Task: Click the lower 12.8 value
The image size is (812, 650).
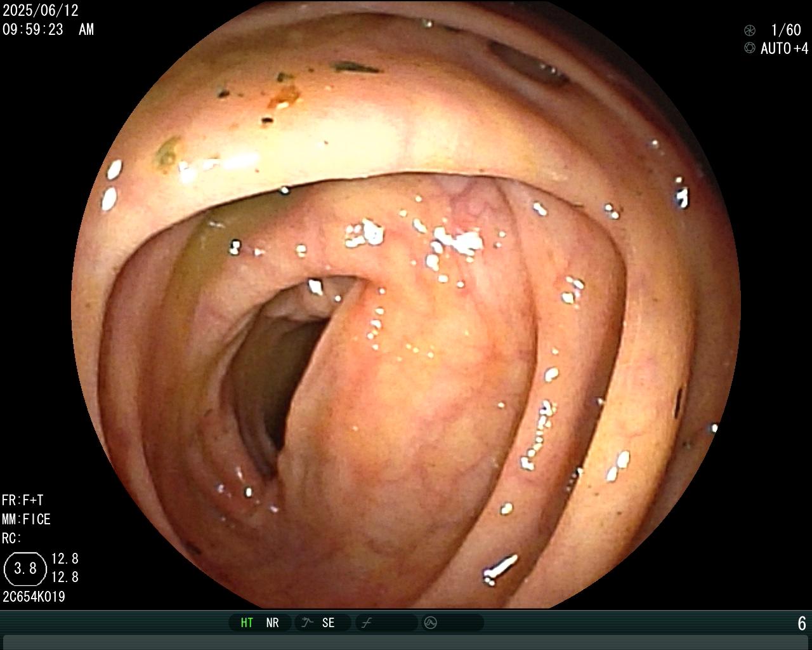Action: [65, 577]
